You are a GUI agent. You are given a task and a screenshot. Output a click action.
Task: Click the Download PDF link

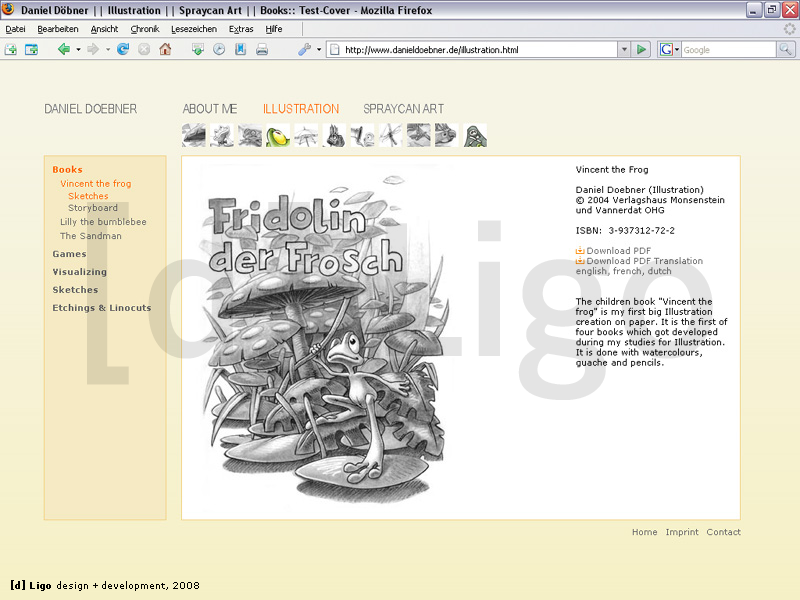coord(614,251)
